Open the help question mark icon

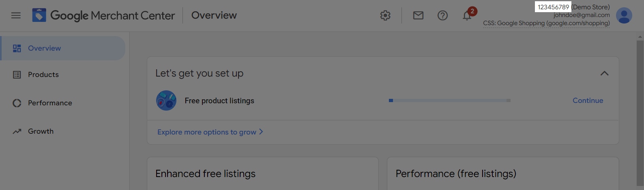point(442,15)
